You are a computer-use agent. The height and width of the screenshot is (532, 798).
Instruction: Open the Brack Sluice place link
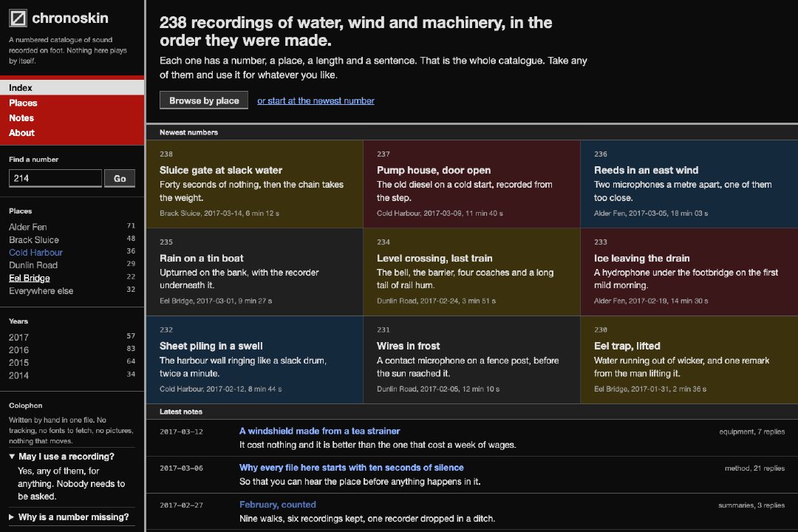33,240
